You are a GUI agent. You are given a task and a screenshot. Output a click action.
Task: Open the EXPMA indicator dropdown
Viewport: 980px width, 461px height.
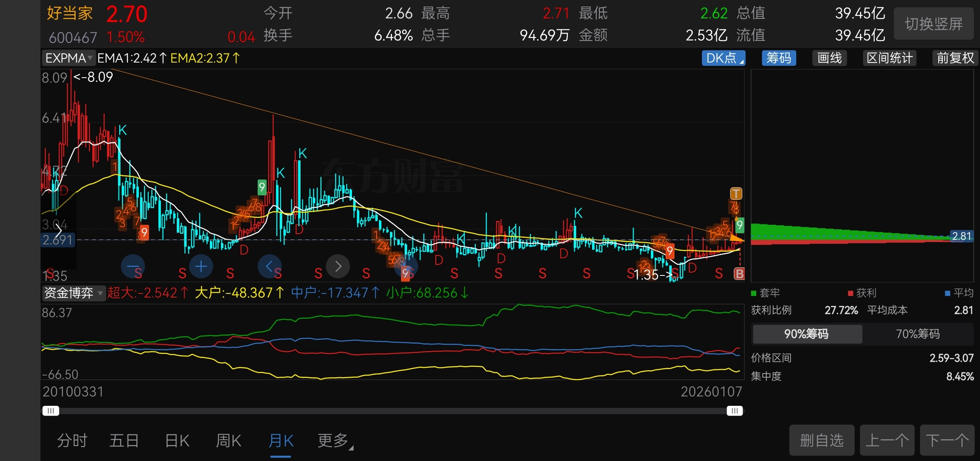tap(69, 58)
